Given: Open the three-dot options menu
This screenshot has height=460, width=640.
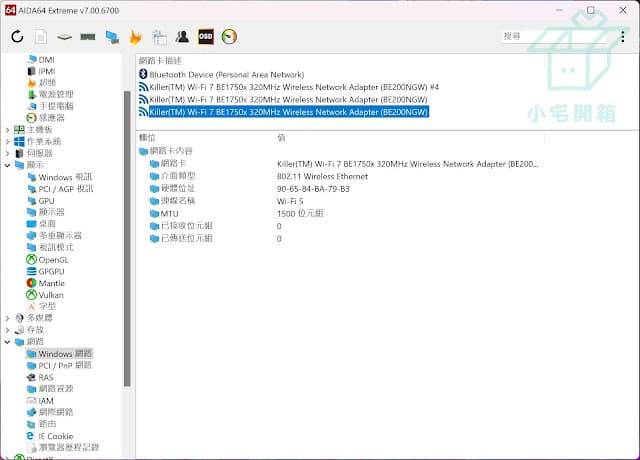Looking at the screenshot, I should pyautogui.click(x=623, y=36).
